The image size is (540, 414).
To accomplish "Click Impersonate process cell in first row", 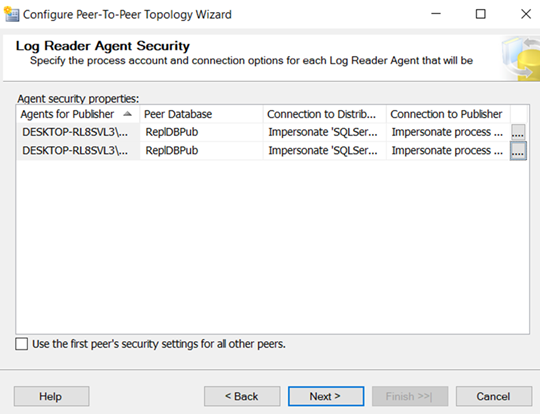I will tap(447, 132).
